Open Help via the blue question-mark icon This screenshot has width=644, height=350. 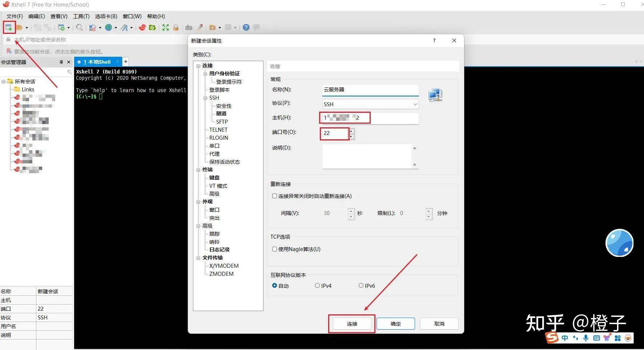pos(246,27)
